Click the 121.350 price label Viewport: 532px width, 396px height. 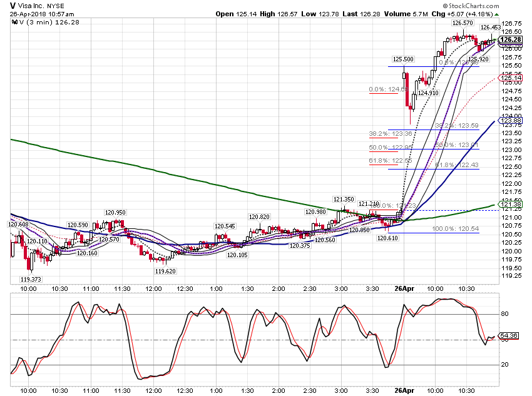coord(344,200)
